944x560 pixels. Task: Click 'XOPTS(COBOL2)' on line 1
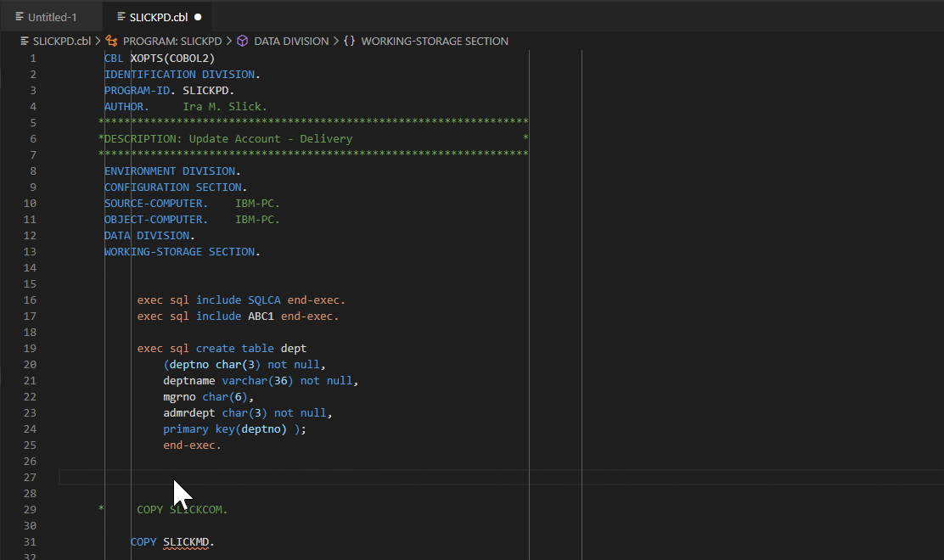[173, 59]
